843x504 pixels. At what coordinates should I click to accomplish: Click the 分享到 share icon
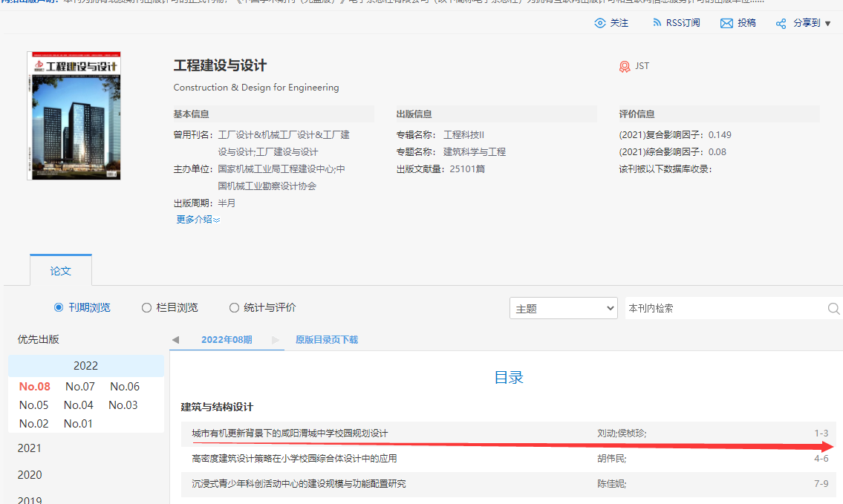(781, 24)
